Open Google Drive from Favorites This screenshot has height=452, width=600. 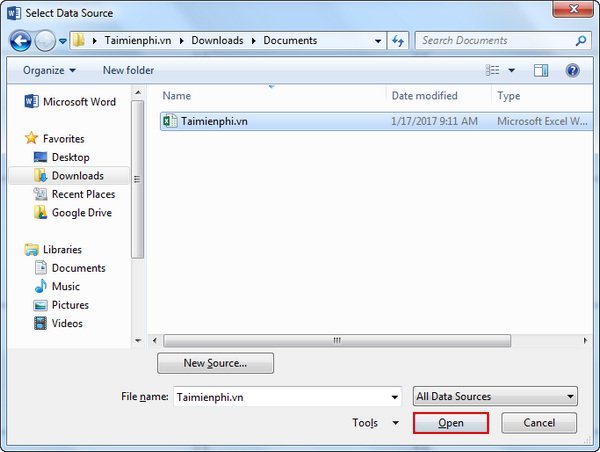[82, 213]
